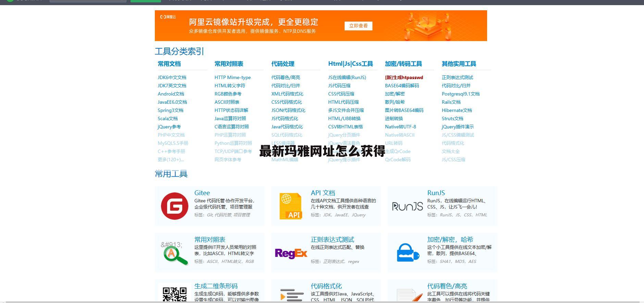The width and height of the screenshot is (644, 303).
Task: Open 加密/解密，哈希 card title
Action: click(x=450, y=239)
